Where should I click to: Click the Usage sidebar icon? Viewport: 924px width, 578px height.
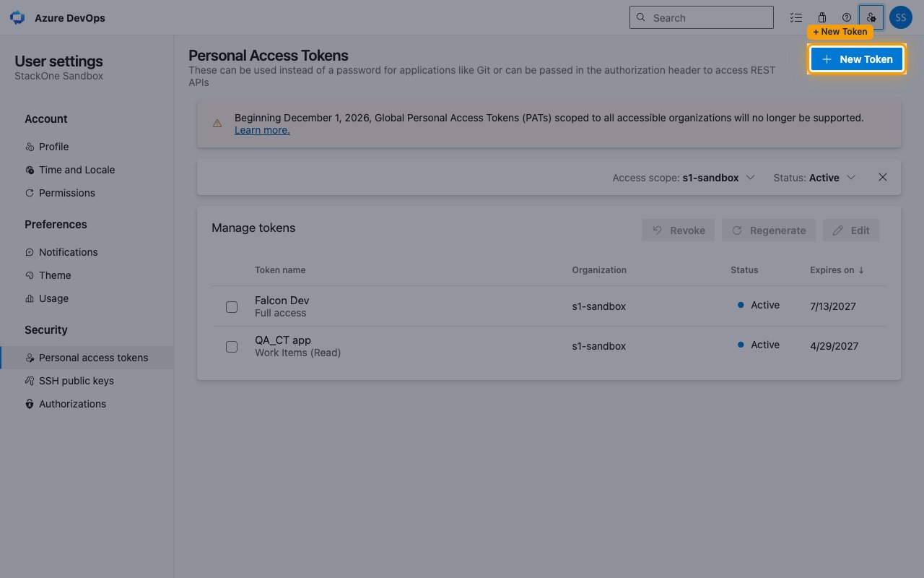30,298
